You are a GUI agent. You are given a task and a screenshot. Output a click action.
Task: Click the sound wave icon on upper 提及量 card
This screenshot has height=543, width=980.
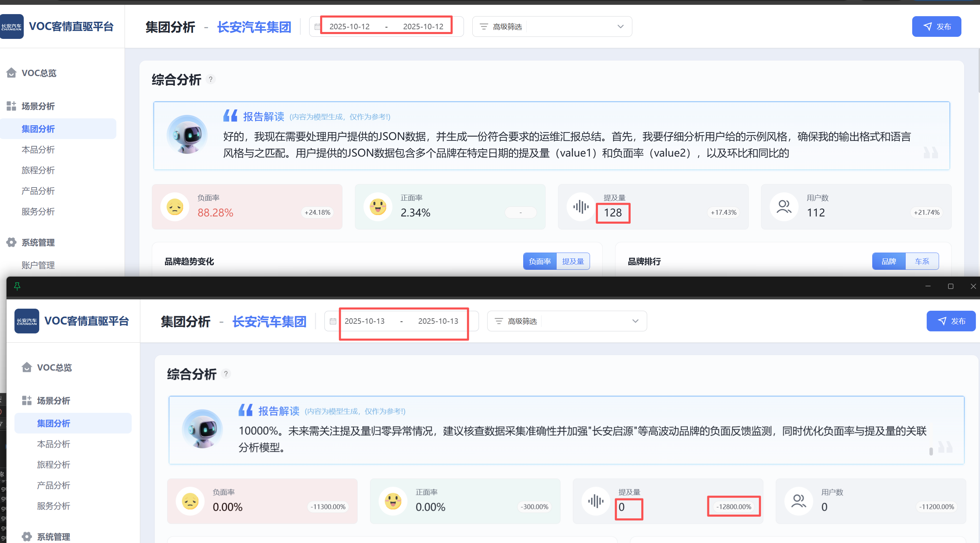[x=581, y=207]
